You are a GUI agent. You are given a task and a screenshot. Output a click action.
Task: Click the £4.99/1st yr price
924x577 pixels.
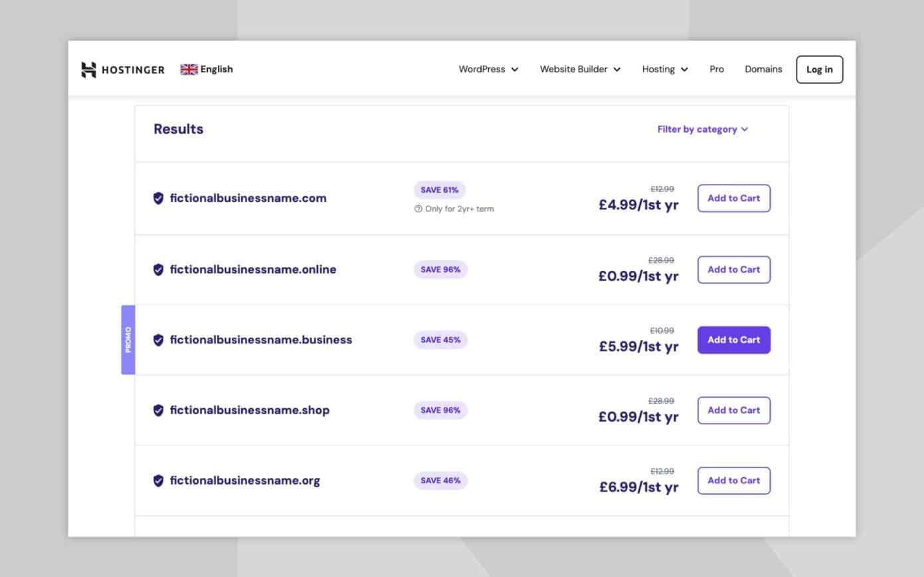pos(638,205)
